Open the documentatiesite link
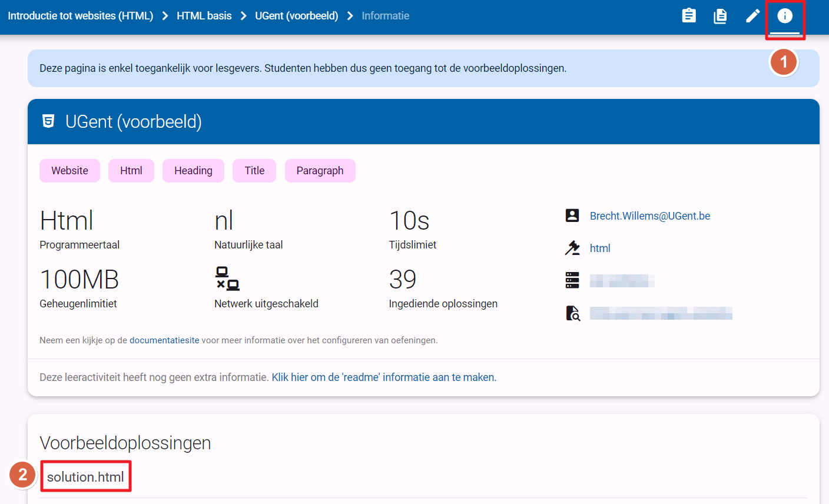Screen dimensions: 829x504 point(164,340)
